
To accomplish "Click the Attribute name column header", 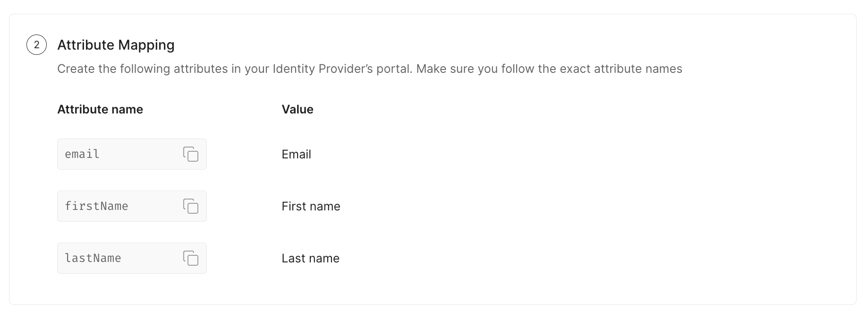I will click(100, 109).
